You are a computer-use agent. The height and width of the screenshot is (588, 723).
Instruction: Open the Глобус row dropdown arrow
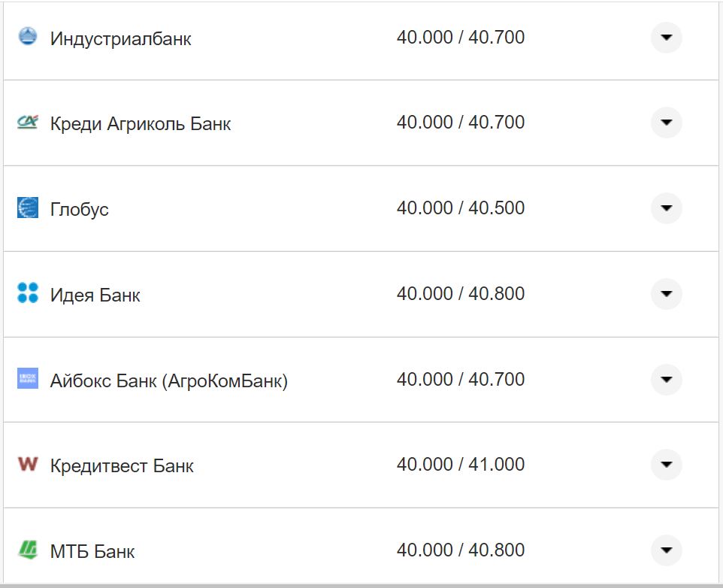coord(666,208)
